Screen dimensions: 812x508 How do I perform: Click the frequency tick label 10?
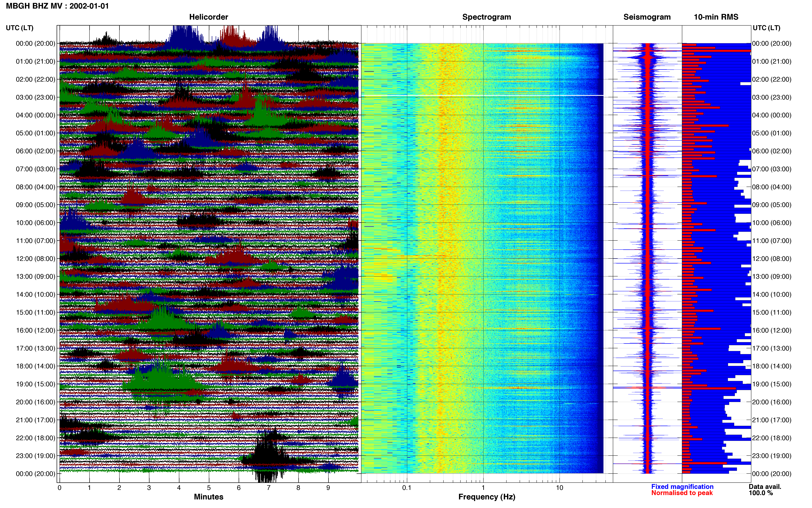coord(559,488)
